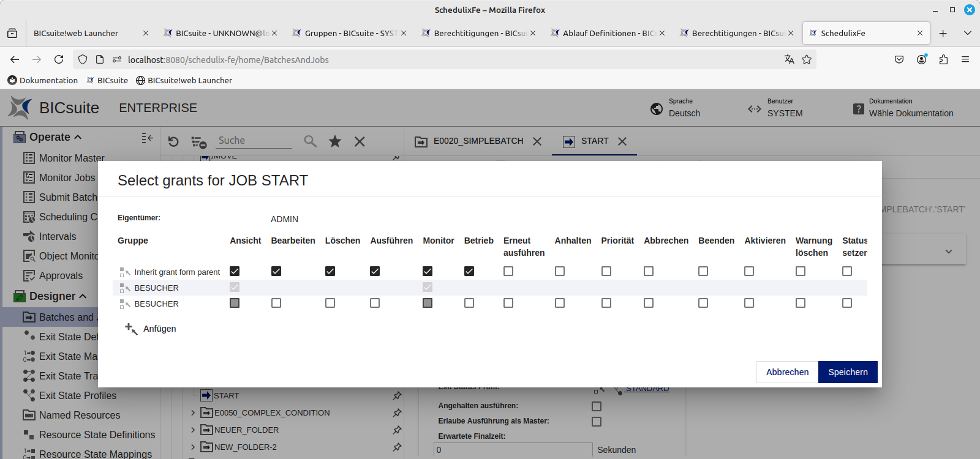Click the refresh tree icon

173,141
